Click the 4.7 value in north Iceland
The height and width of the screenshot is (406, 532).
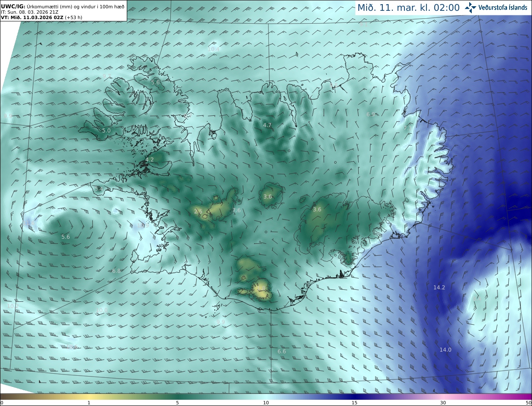pos(267,125)
